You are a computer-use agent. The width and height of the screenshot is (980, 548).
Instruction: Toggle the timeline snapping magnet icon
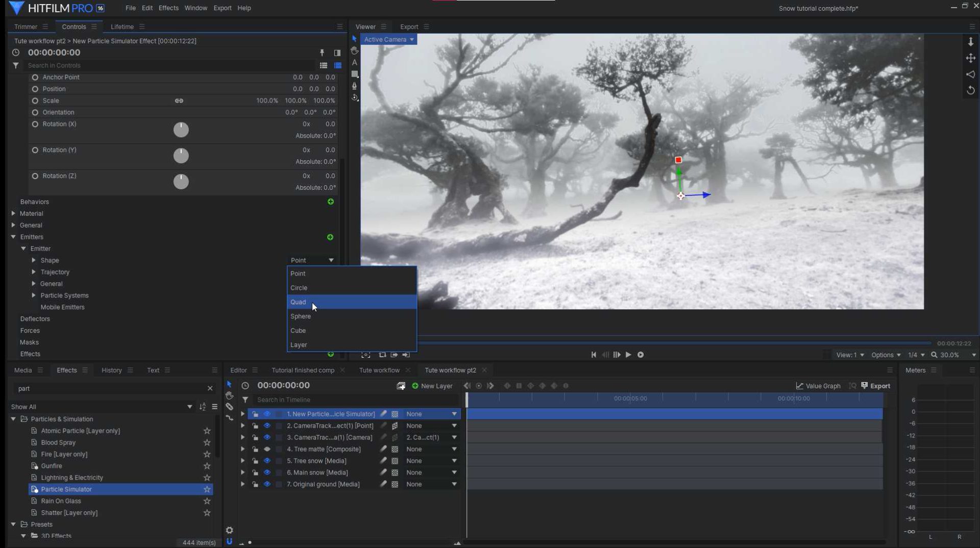point(229,541)
